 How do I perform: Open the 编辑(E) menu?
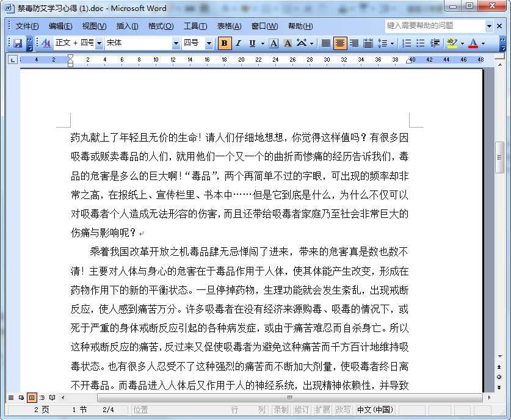coord(60,26)
